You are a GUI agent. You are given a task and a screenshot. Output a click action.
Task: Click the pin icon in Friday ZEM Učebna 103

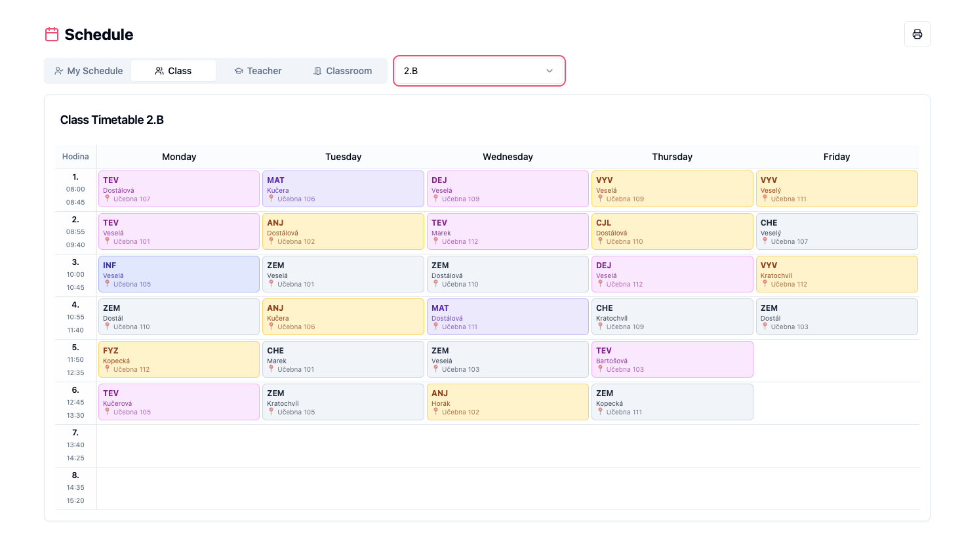click(x=765, y=326)
